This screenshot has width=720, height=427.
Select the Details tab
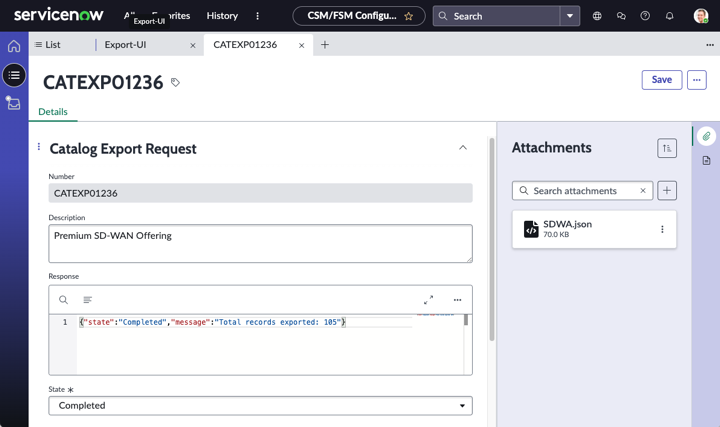(53, 112)
